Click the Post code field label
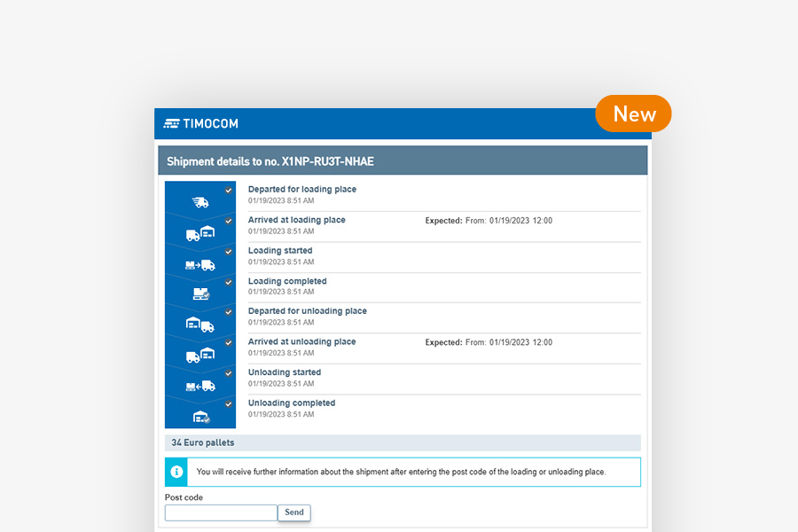 184,497
